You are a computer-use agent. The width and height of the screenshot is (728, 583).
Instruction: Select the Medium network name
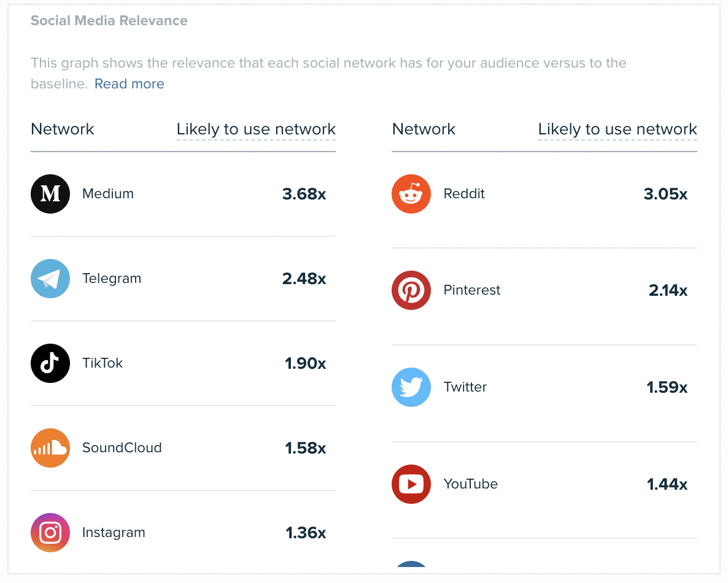coord(107,193)
